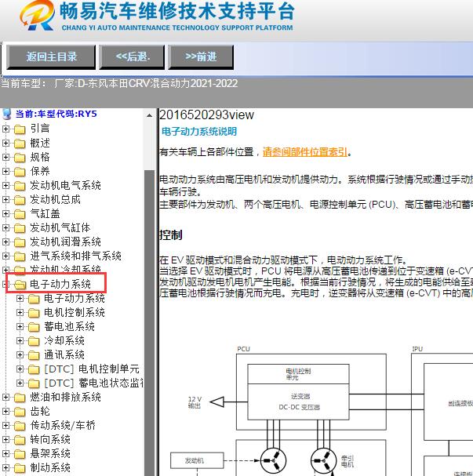473x476 pixels.
Task: Select the 保养 tree label
Action: tap(40, 171)
